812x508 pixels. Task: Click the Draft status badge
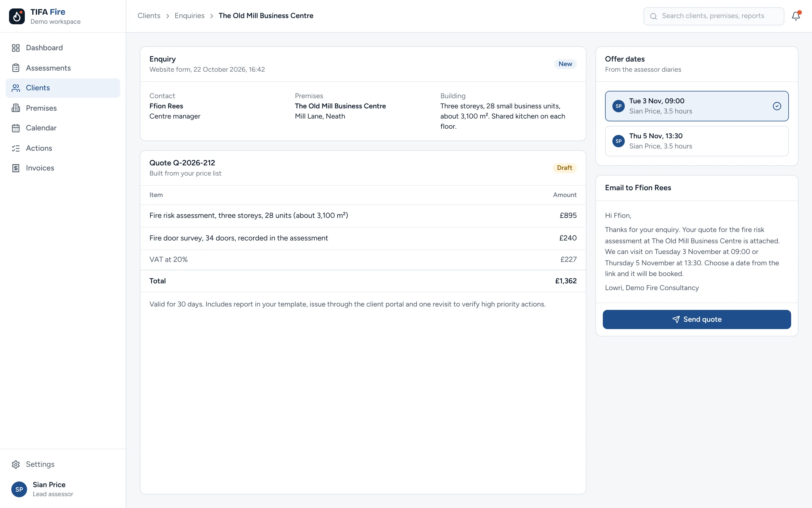[564, 168]
